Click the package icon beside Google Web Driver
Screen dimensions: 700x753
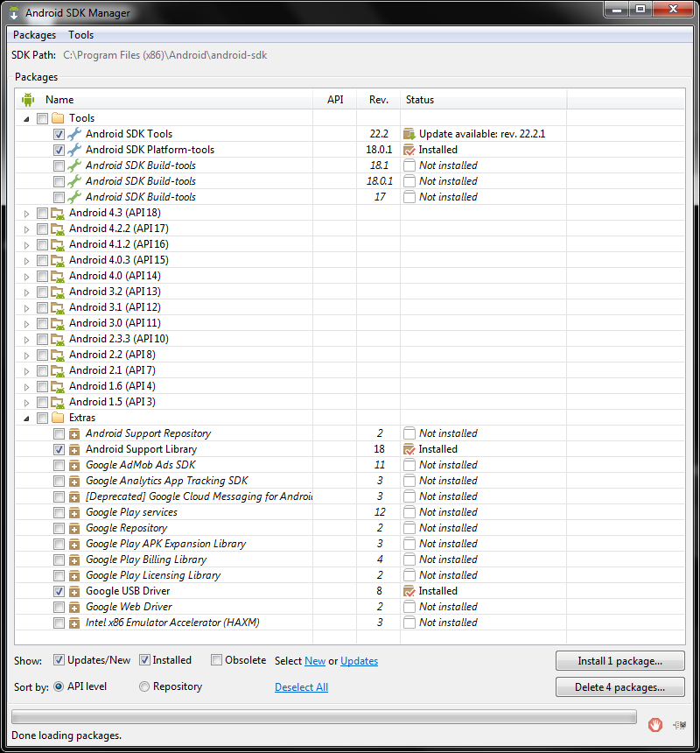[74, 608]
